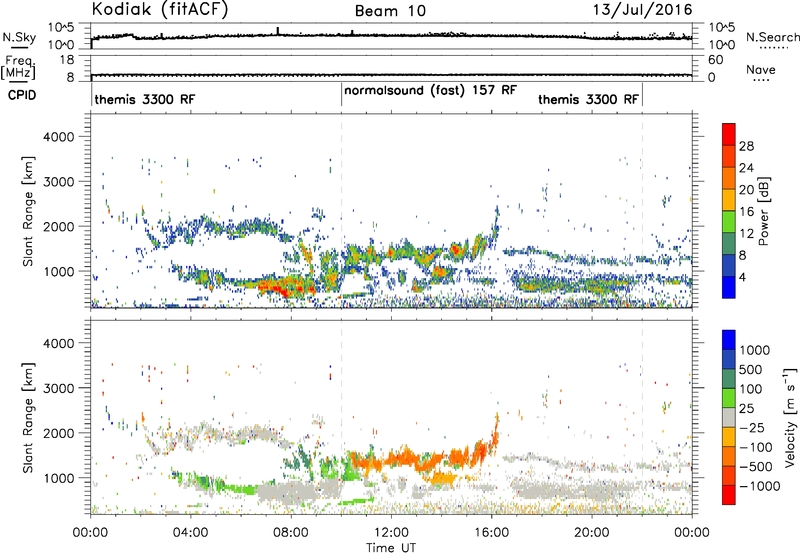800x554 pixels.
Task: Click the 04:00 time axis label
Action: click(x=190, y=533)
